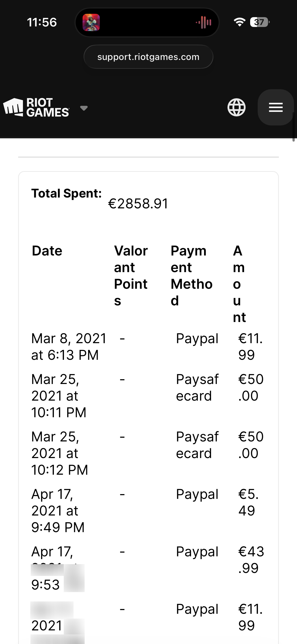The width and height of the screenshot is (297, 644).
Task: Open the music app artwork in Dynamic Island
Action: (91, 22)
